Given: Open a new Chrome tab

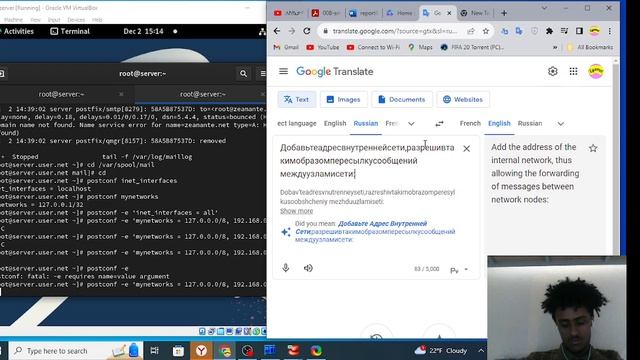Looking at the screenshot, I should 504,13.
